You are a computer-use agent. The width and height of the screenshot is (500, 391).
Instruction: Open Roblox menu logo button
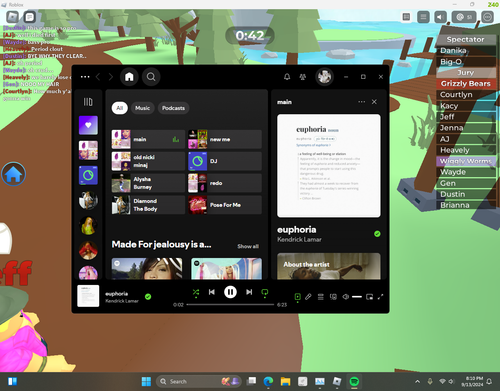pyautogui.click(x=12, y=17)
